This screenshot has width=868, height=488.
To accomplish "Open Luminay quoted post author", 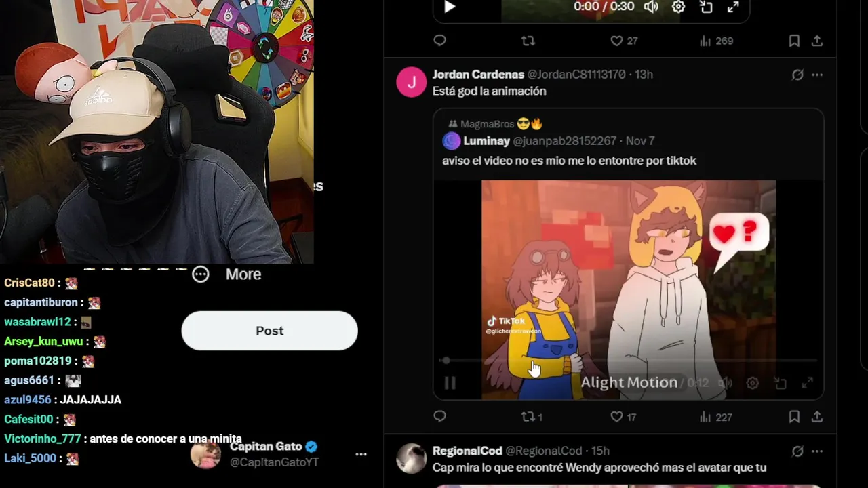I will (486, 141).
